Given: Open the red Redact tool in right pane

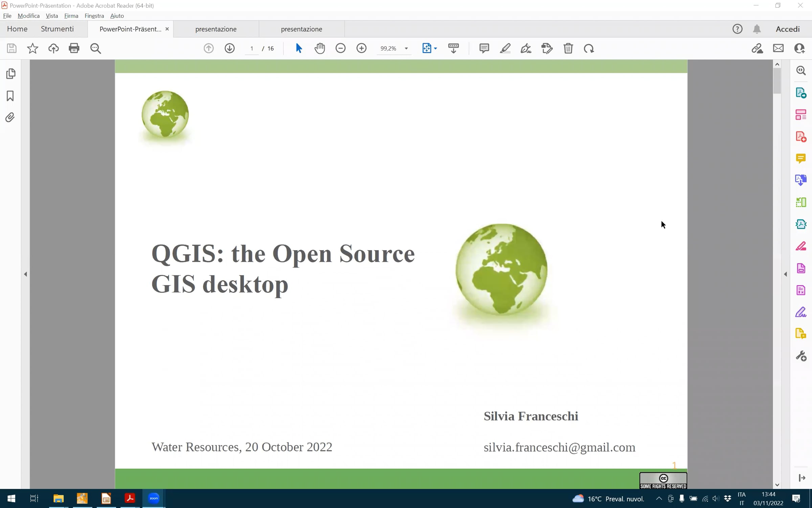Looking at the screenshot, I should (x=801, y=246).
